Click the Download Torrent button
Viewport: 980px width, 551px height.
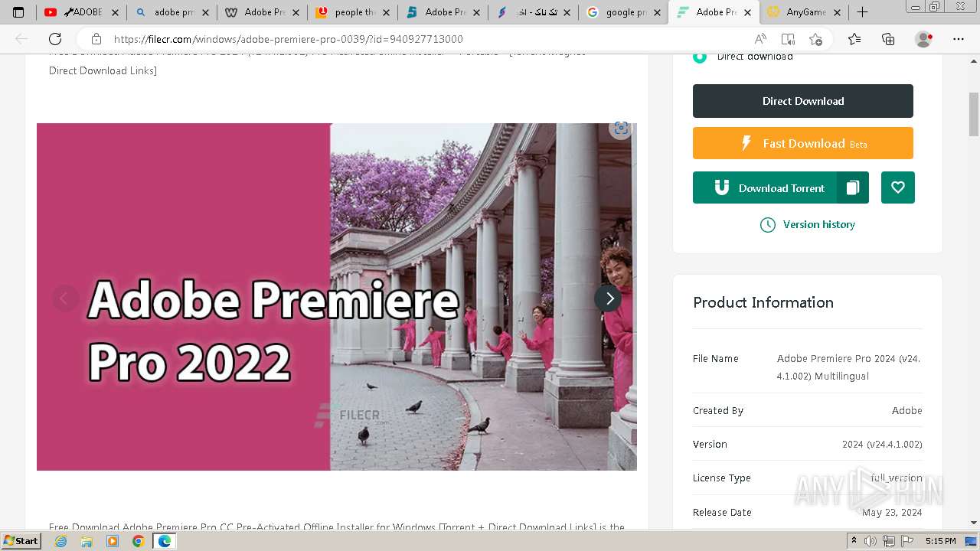765,187
